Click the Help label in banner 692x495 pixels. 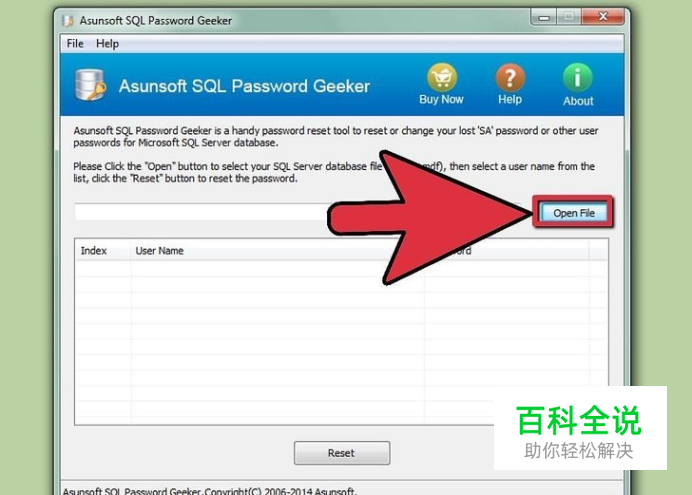tap(510, 100)
